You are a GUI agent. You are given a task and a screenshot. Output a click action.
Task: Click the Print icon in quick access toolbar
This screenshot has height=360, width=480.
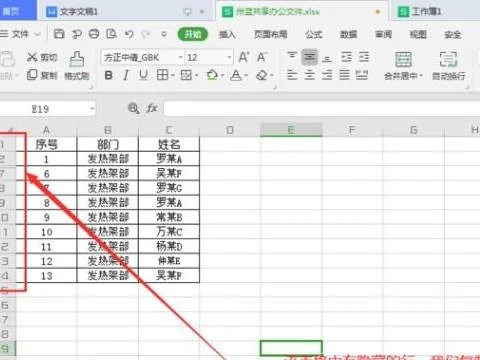[x=94, y=34]
